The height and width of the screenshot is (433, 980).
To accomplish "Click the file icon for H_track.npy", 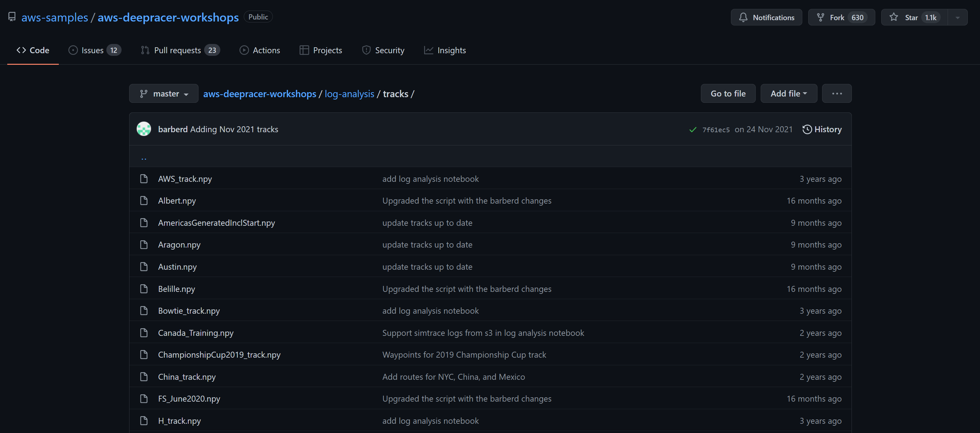I will pos(144,421).
